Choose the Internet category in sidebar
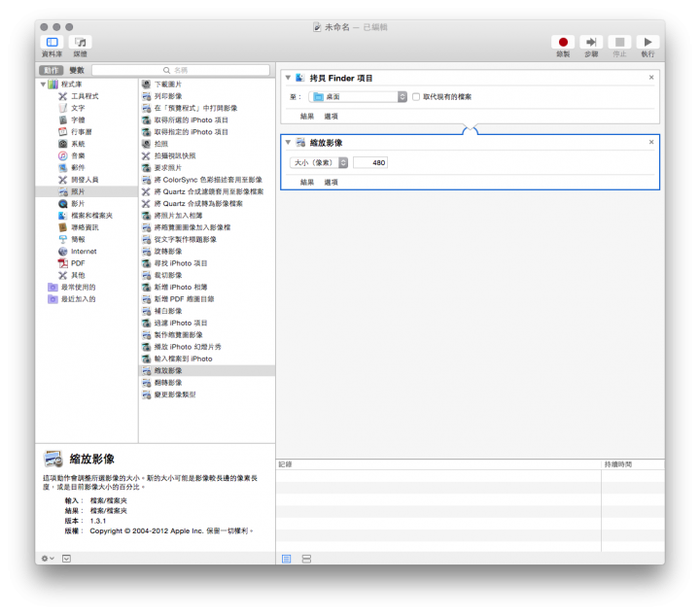Viewport: 700px width, 615px height. [83, 252]
